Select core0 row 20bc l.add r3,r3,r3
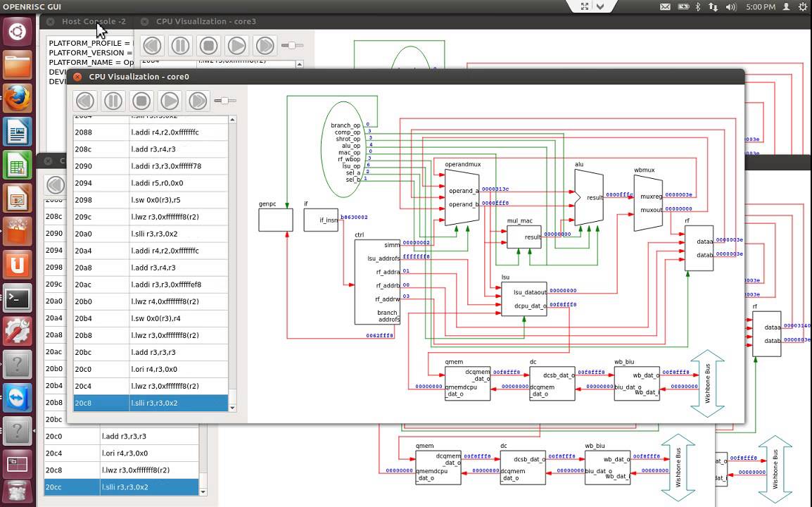Image resolution: width=812 pixels, height=507 pixels. coord(151,352)
